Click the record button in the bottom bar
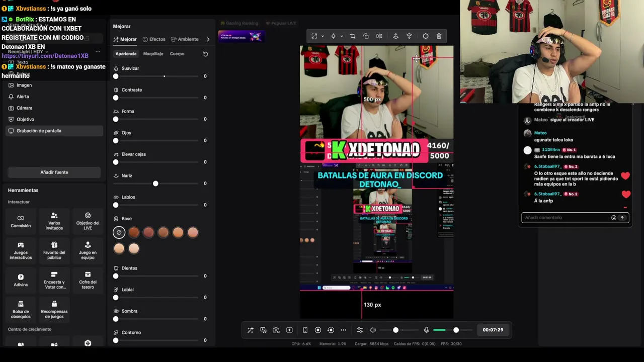Image resolution: width=644 pixels, height=362 pixels. [x=318, y=330]
